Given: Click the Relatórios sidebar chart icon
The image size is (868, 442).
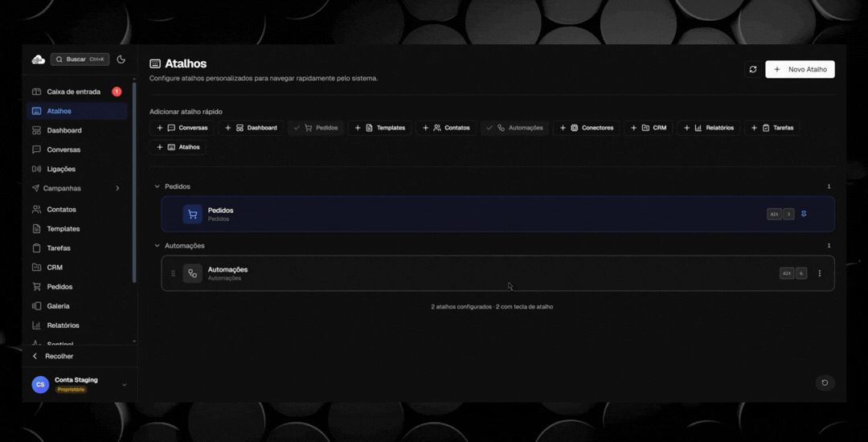Looking at the screenshot, I should [36, 325].
